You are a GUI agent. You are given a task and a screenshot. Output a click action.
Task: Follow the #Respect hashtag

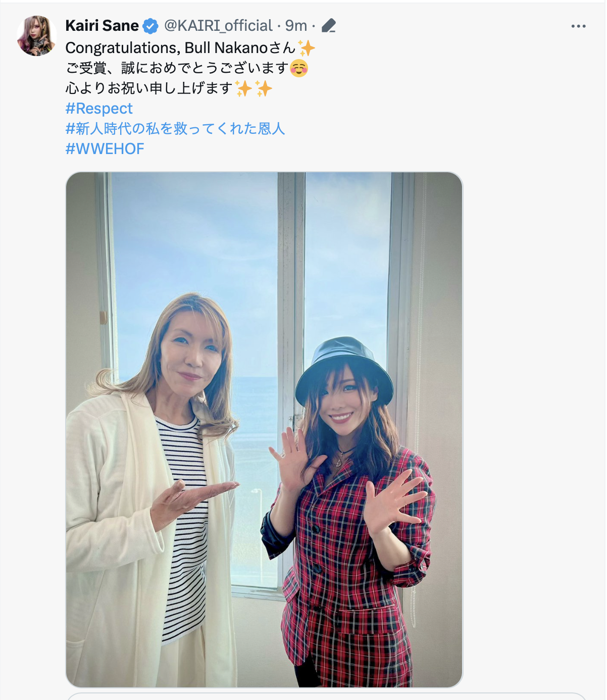tap(99, 109)
